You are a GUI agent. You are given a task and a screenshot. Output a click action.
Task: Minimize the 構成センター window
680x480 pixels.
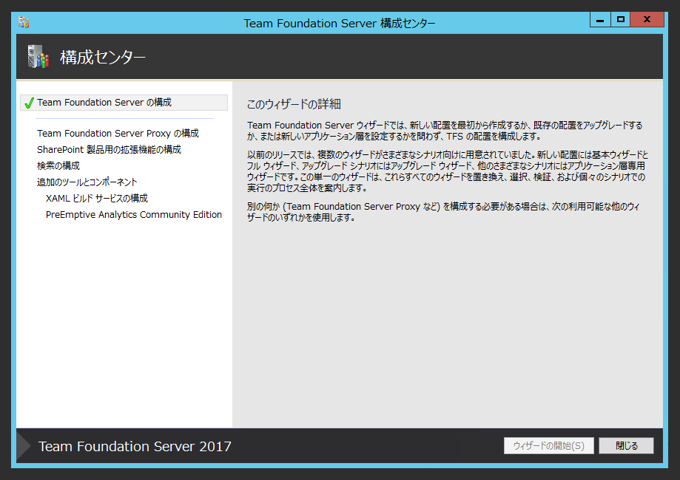pos(600,20)
